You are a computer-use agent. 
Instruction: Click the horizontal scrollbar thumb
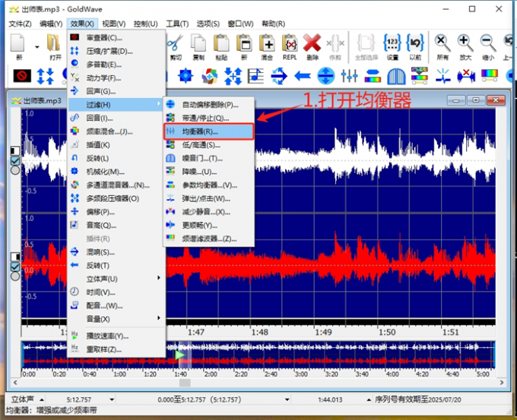[185, 383]
